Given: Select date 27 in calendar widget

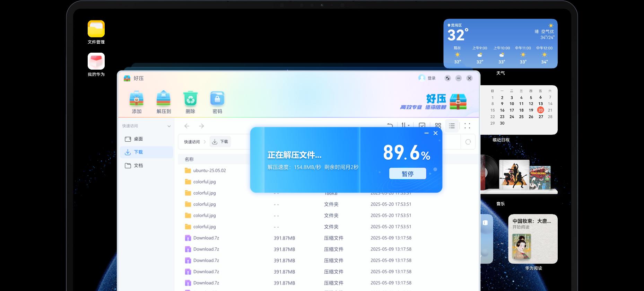Looking at the screenshot, I should click(541, 117).
